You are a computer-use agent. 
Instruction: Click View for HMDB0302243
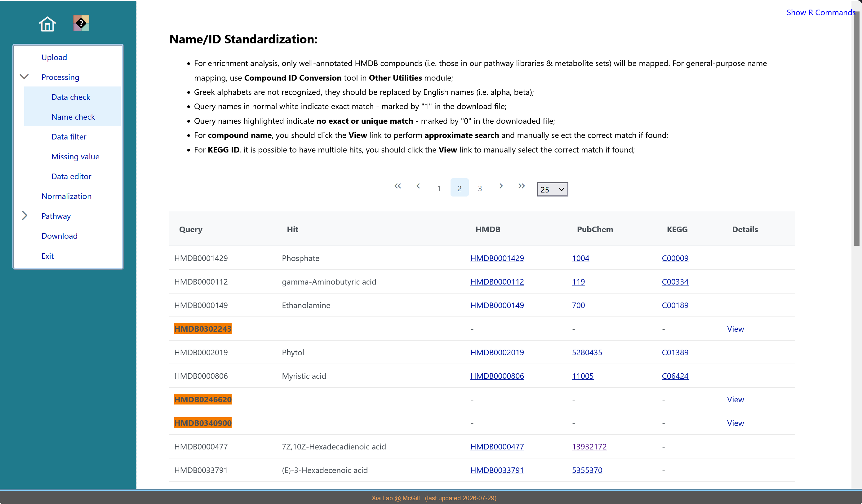(735, 329)
